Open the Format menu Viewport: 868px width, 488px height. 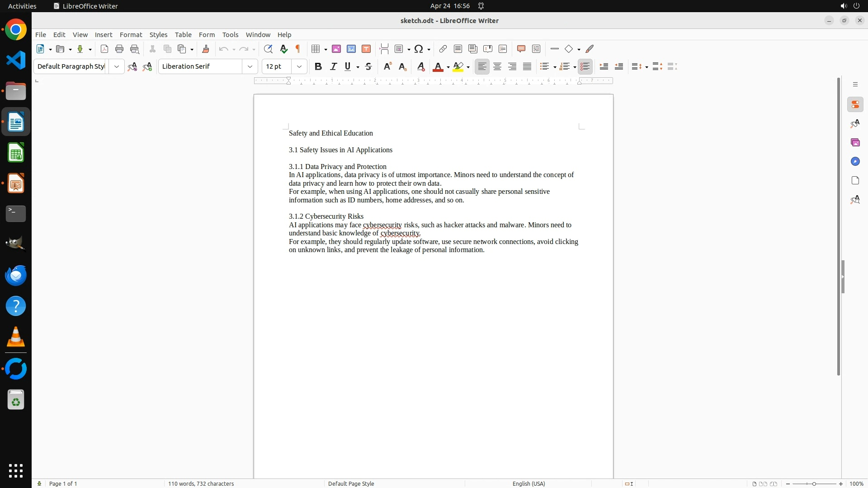coord(131,34)
